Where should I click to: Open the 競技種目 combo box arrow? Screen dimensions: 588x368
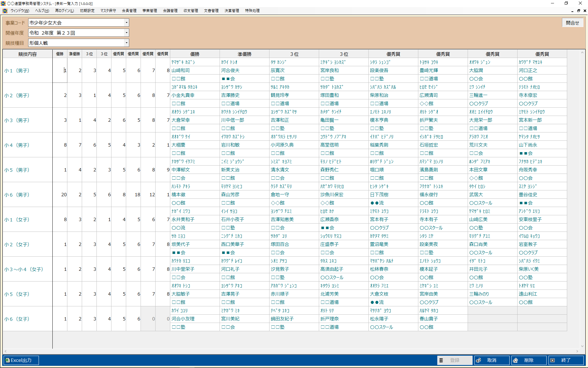126,43
